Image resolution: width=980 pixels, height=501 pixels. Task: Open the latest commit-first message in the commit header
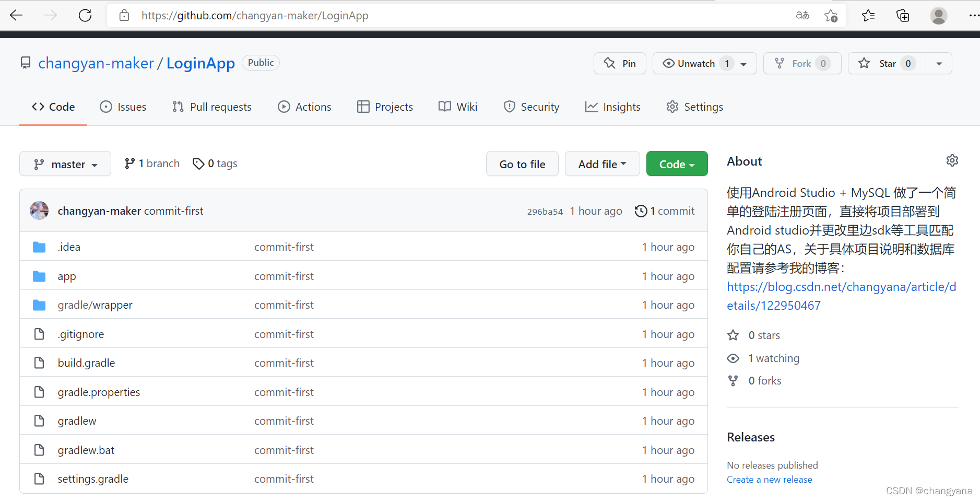tap(173, 211)
